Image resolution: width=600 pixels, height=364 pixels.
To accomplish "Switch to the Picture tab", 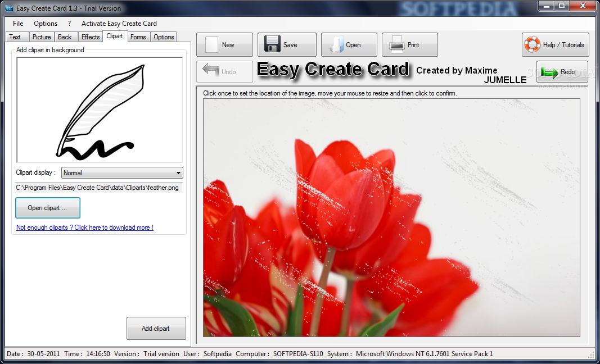I will click(x=42, y=37).
